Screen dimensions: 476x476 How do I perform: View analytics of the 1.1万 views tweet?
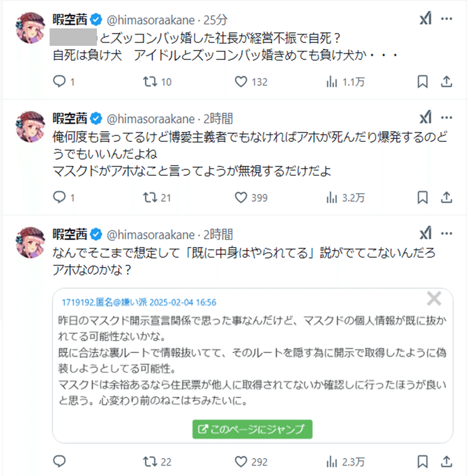tap(331, 82)
